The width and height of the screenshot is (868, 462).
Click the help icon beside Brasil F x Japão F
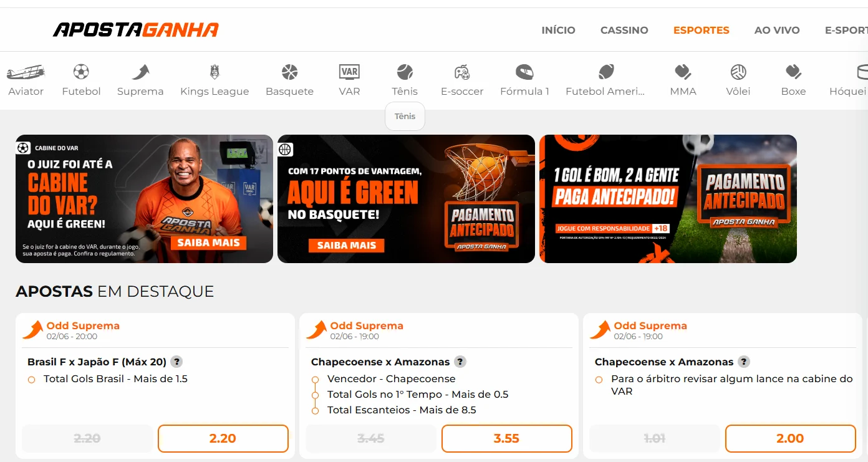click(x=176, y=362)
